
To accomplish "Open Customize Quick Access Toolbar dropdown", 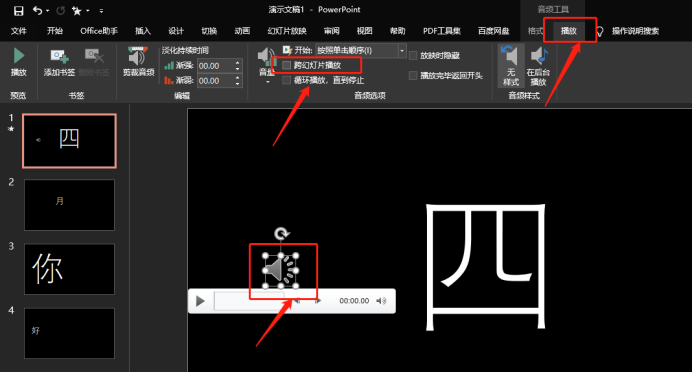I will click(101, 11).
